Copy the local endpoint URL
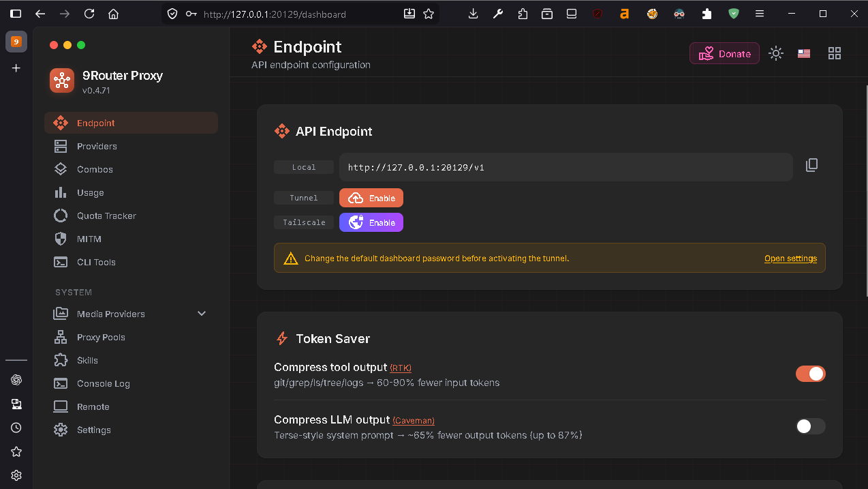 pyautogui.click(x=811, y=166)
